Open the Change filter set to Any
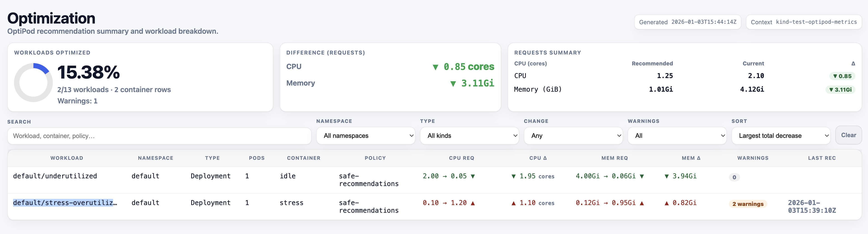Image resolution: width=868 pixels, height=234 pixels. coord(573,135)
